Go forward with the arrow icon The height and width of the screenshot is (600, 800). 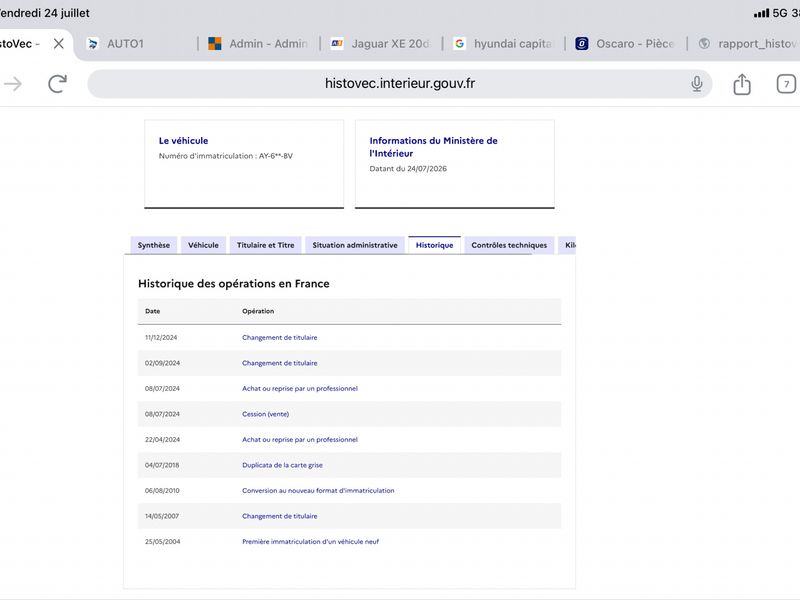coord(13,84)
